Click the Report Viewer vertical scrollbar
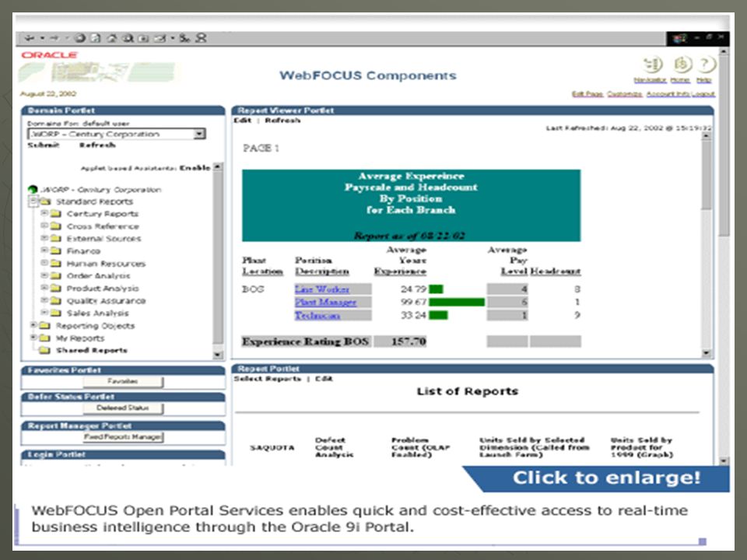 pos(707,244)
